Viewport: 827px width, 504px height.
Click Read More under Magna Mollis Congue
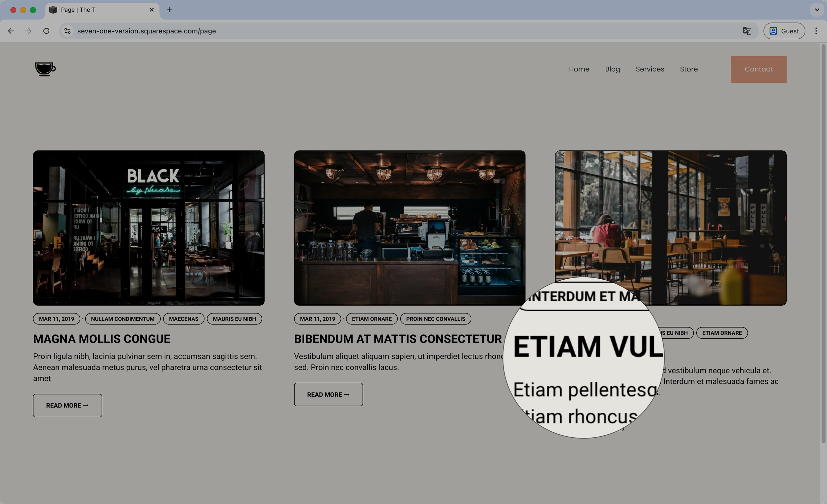coord(67,406)
